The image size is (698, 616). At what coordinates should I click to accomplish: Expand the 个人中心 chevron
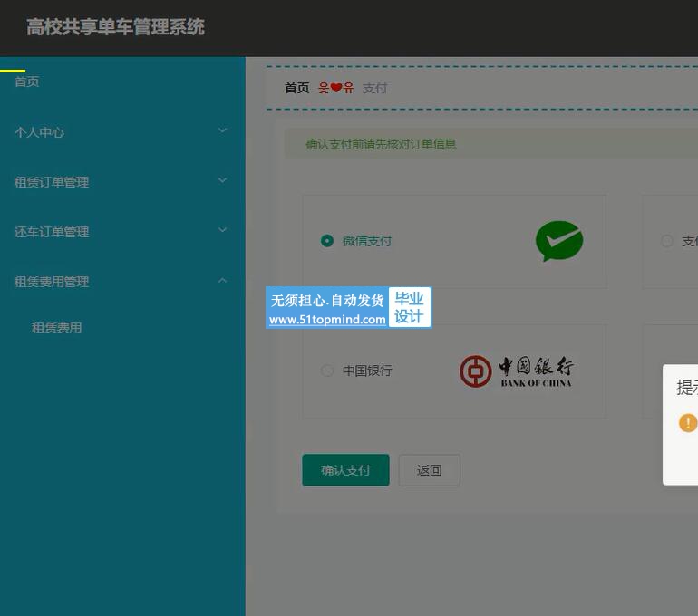tap(223, 130)
